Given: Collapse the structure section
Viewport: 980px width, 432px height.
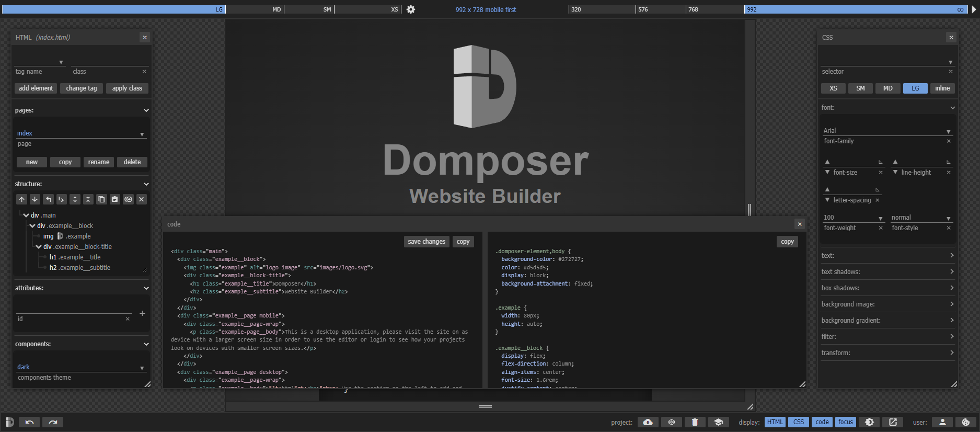Looking at the screenshot, I should coord(146,184).
